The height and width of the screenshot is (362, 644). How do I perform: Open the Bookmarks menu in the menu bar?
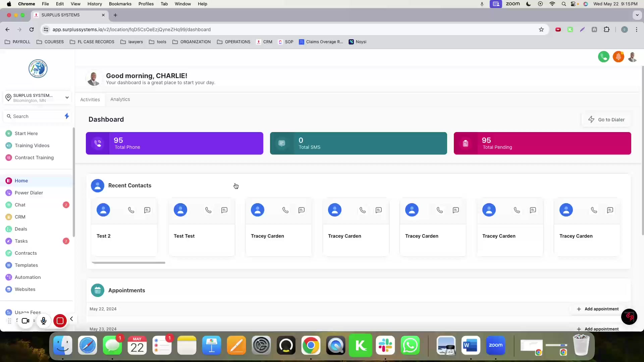coord(120,4)
